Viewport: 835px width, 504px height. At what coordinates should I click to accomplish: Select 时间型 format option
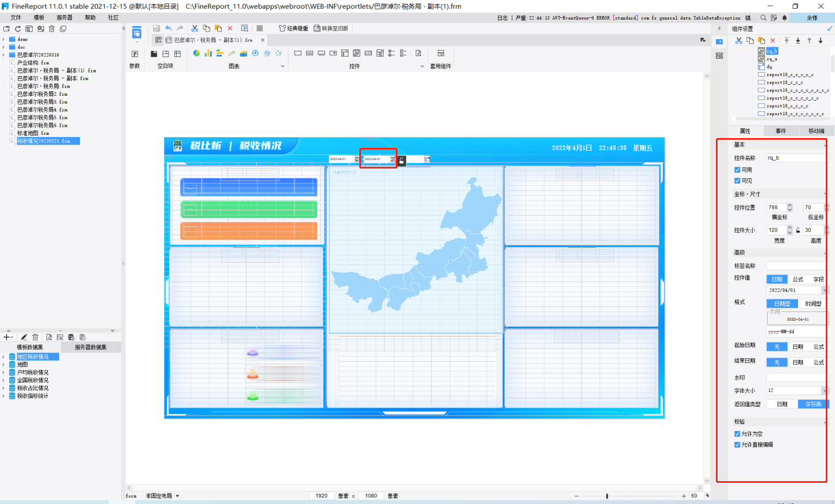pyautogui.click(x=813, y=304)
